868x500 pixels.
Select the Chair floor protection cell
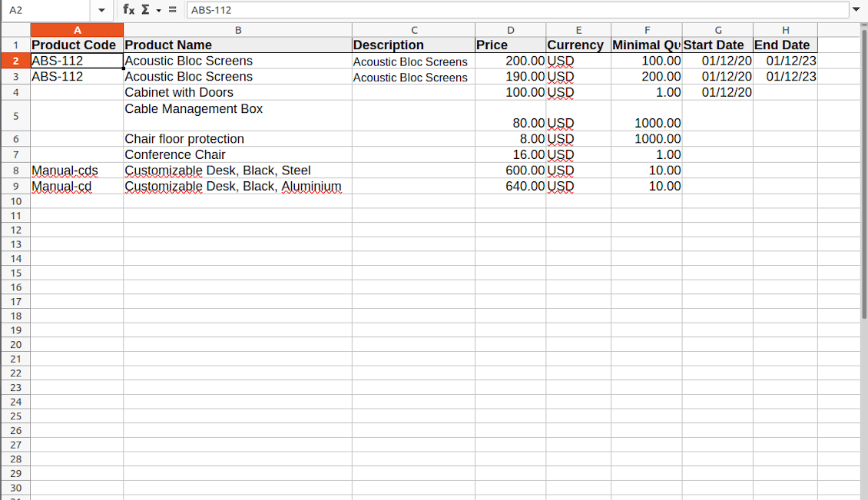tap(237, 139)
